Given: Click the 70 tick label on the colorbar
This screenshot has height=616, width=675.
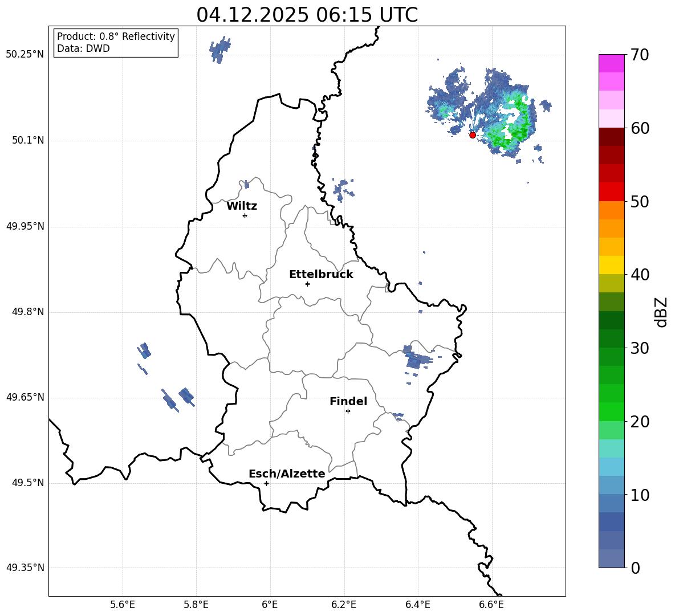Looking at the screenshot, I should [x=640, y=55].
